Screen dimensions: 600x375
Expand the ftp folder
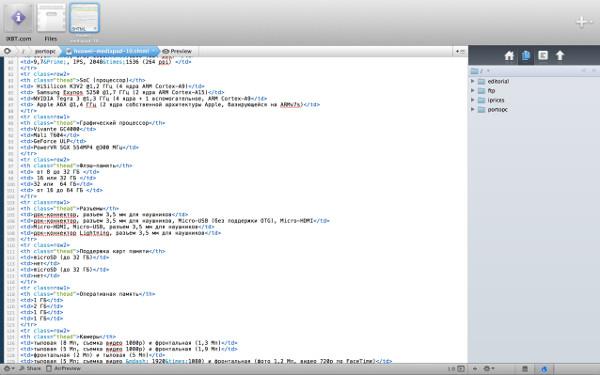[473, 91]
